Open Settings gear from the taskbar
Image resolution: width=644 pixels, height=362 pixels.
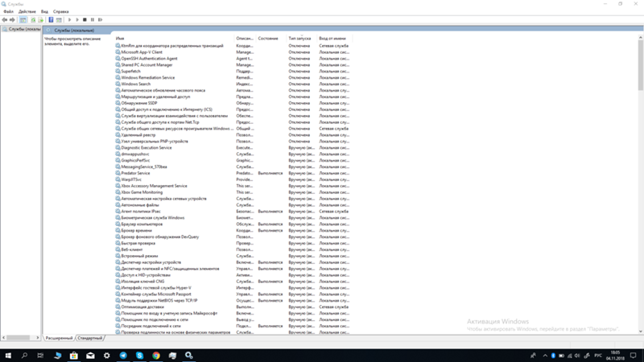coord(107,356)
